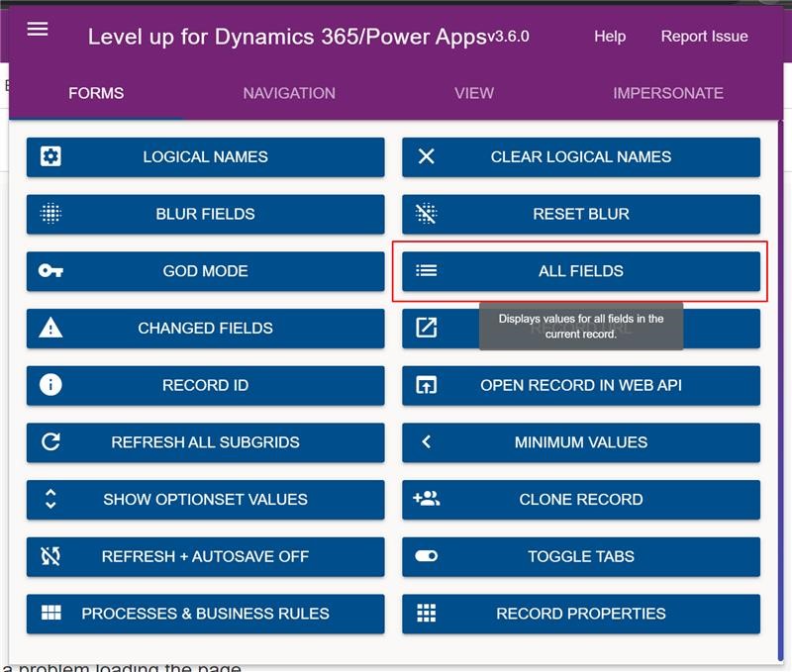Screen dimensions: 792x672
Task: Click the Clear Logical Names X icon
Action: [427, 156]
